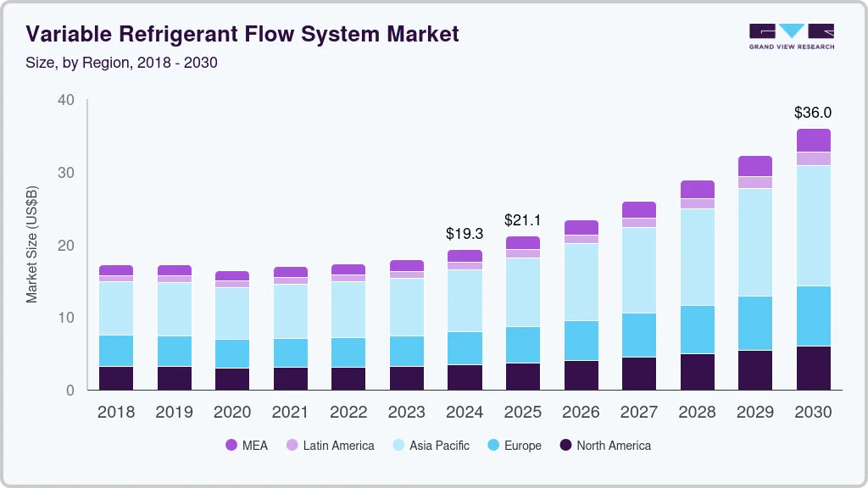
Task: Click the chart title text
Action: point(242,34)
